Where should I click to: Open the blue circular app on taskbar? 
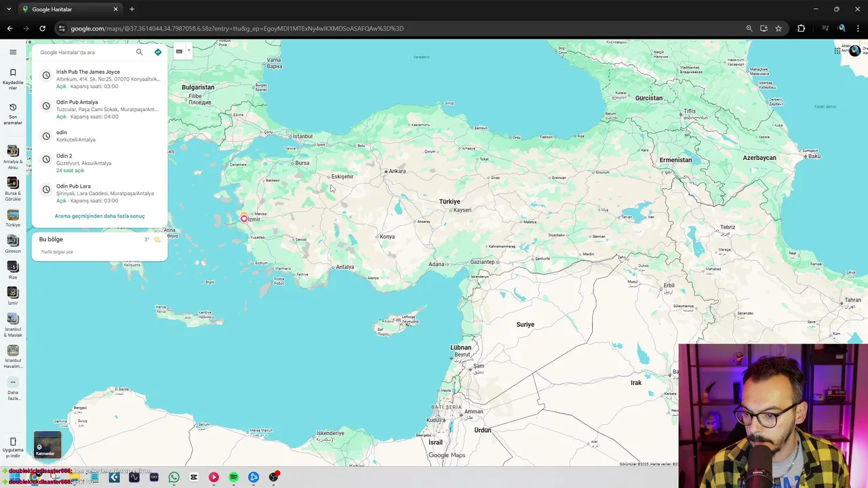pos(254,477)
